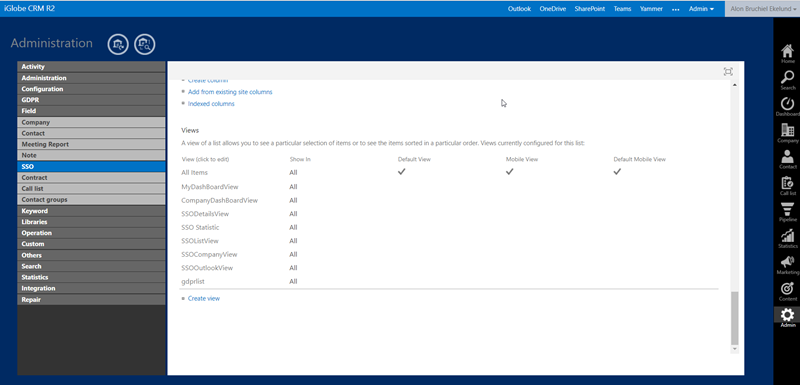Select Contact groups under Field

pos(91,200)
